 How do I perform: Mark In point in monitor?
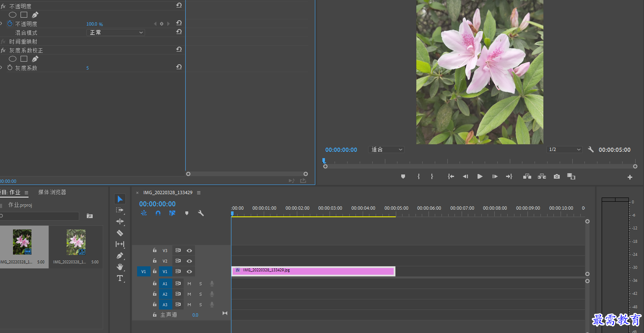(x=418, y=177)
